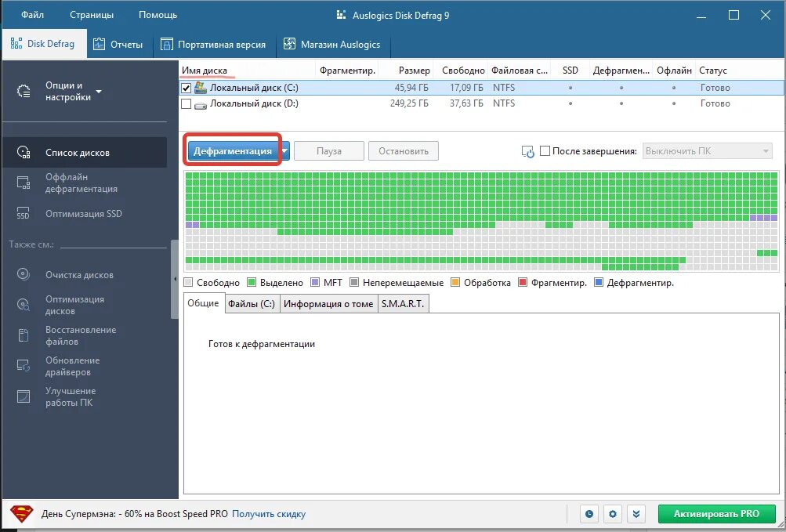Open the Выключить ПК dropdown
The image size is (786, 532).
tap(708, 151)
